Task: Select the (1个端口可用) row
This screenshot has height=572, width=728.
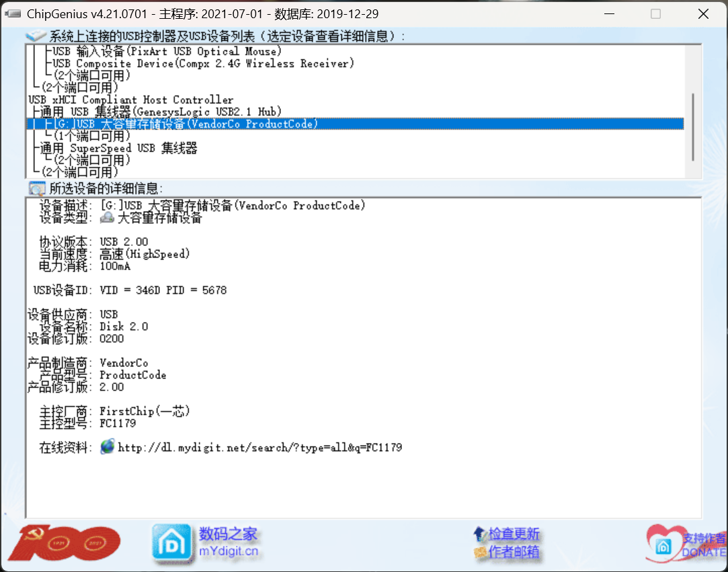Action: click(92, 136)
